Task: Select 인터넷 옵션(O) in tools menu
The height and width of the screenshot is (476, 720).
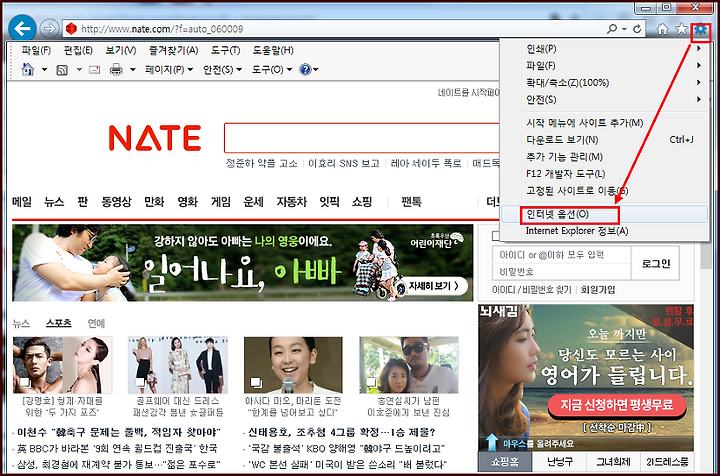Action: pos(604,214)
